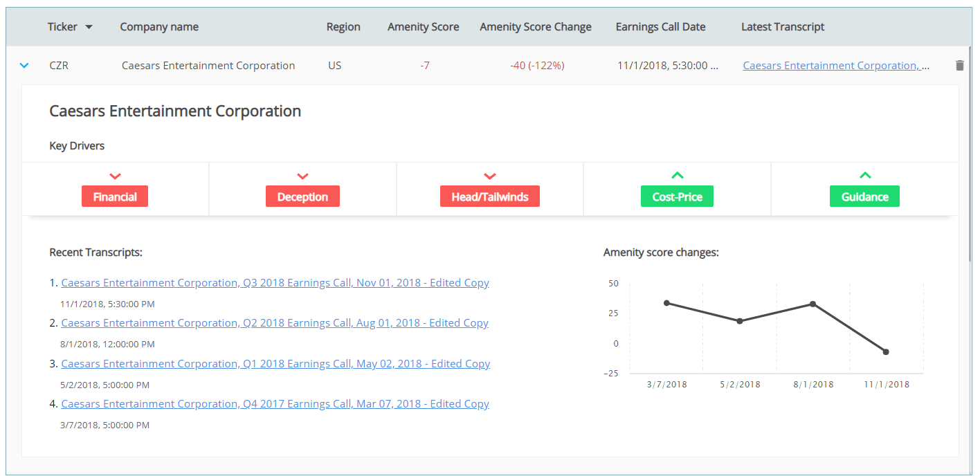
Task: Click the 5/2/2018 chart data point
Action: coord(740,321)
